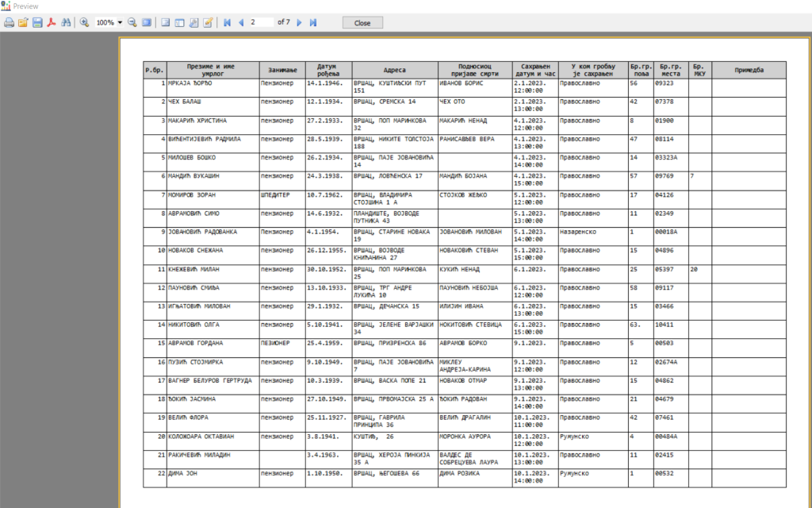
Task: Go to the first page
Action: point(227,23)
